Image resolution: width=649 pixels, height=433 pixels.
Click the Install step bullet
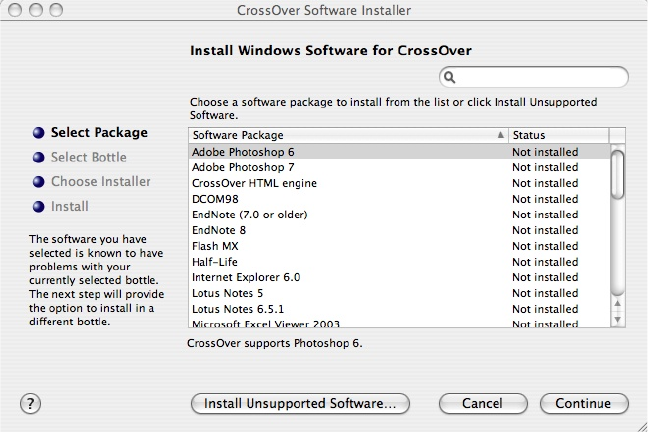[39, 207]
